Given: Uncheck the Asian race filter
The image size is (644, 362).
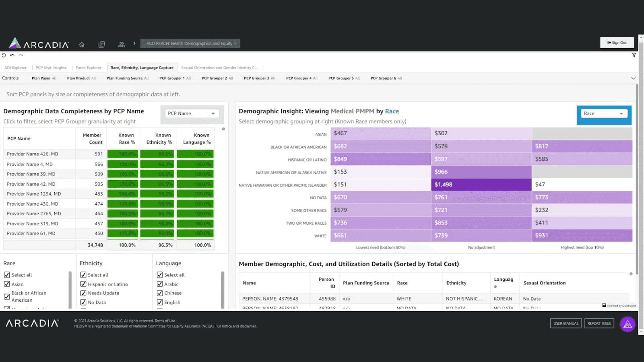Looking at the screenshot, I should [7, 284].
